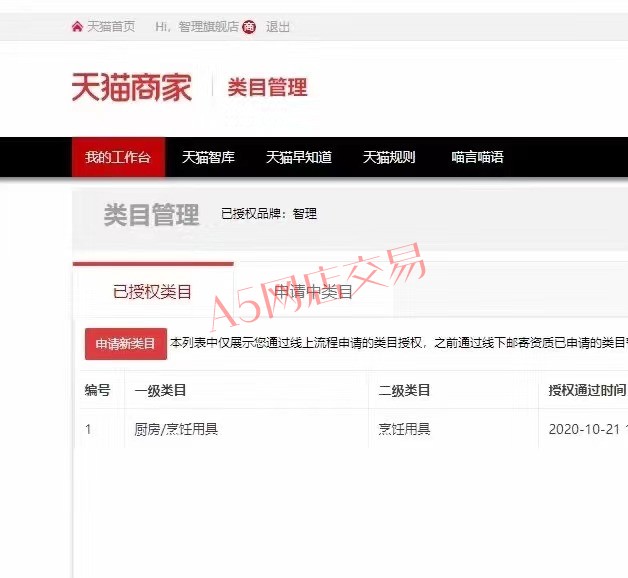Click the 编号 column header
Image resolution: width=628 pixels, height=578 pixels.
click(x=97, y=390)
